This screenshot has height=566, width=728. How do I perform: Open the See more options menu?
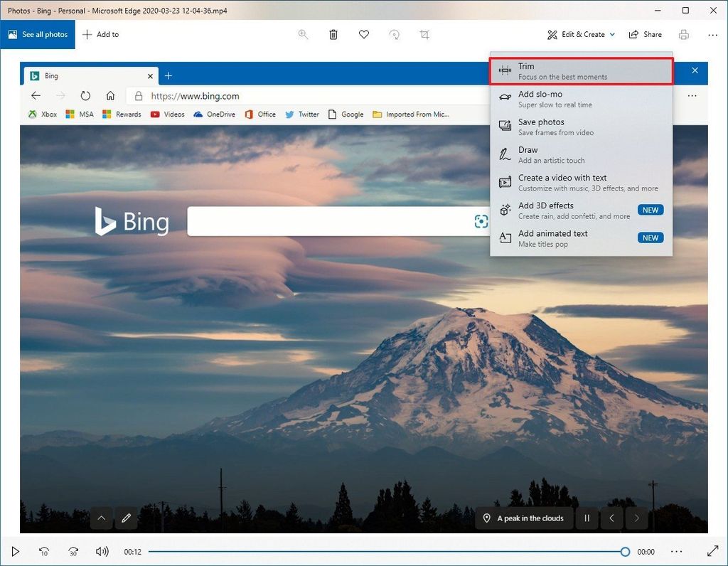pyautogui.click(x=712, y=34)
